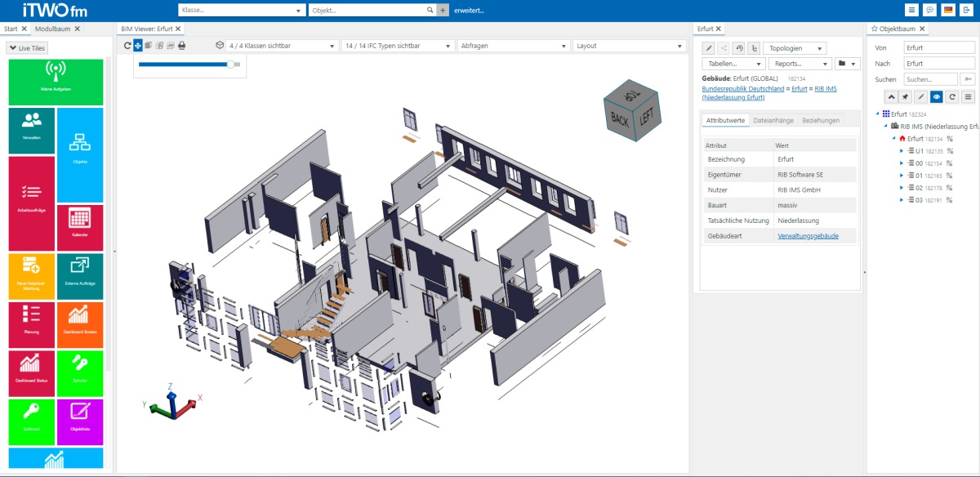
Task: Click the print icon in the BIM viewer toolbar
Action: (x=181, y=45)
